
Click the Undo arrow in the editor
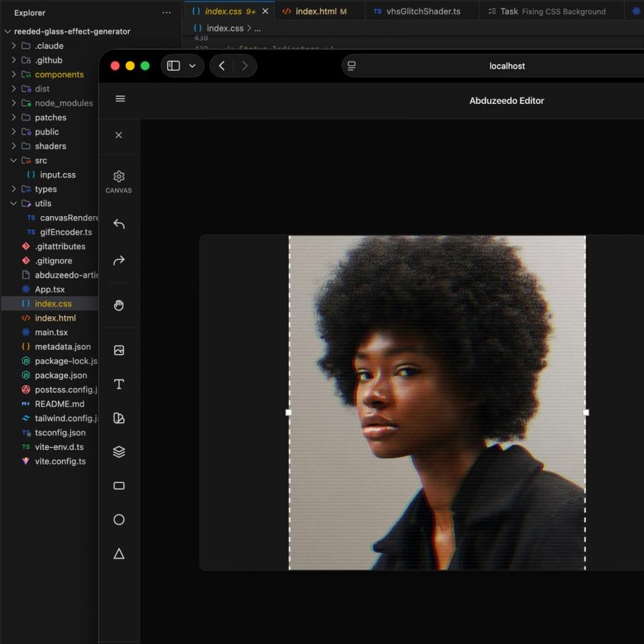(119, 224)
